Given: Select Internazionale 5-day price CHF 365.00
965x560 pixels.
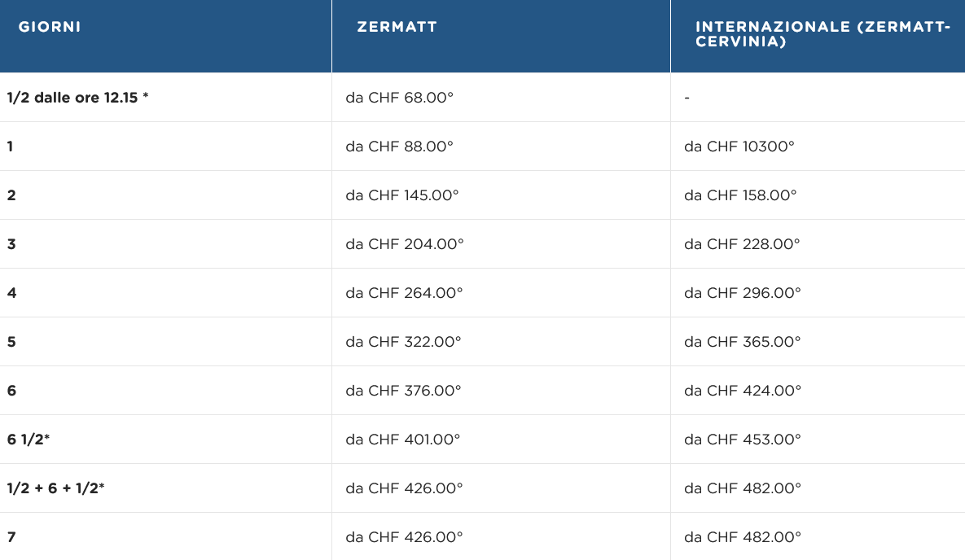Looking at the screenshot, I should [742, 342].
